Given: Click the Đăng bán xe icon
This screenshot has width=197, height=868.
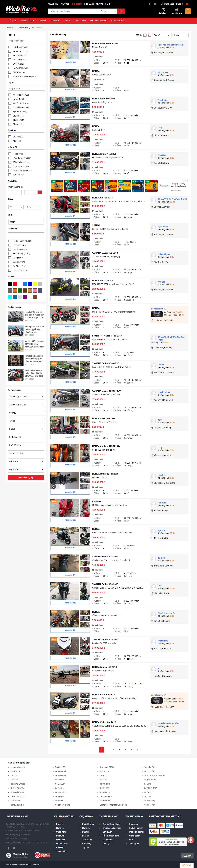Looking at the screenshot, I should 163,10.
